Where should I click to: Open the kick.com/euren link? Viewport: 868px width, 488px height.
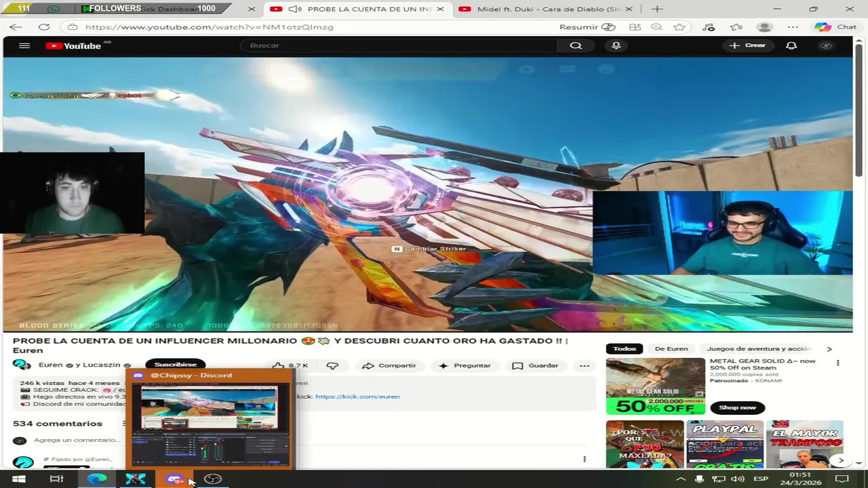[357, 396]
